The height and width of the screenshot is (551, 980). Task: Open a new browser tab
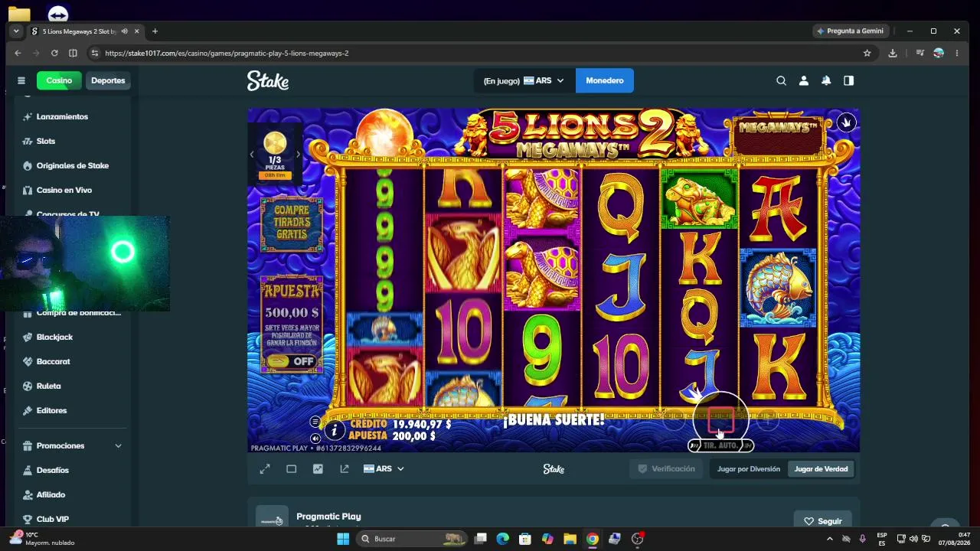point(155,31)
